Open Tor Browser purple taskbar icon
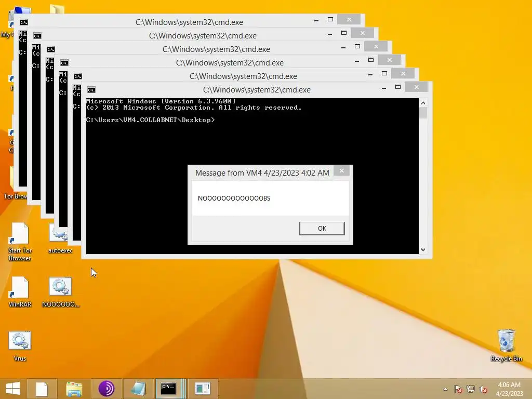Viewport: 532px width, 399px height. coord(106,389)
